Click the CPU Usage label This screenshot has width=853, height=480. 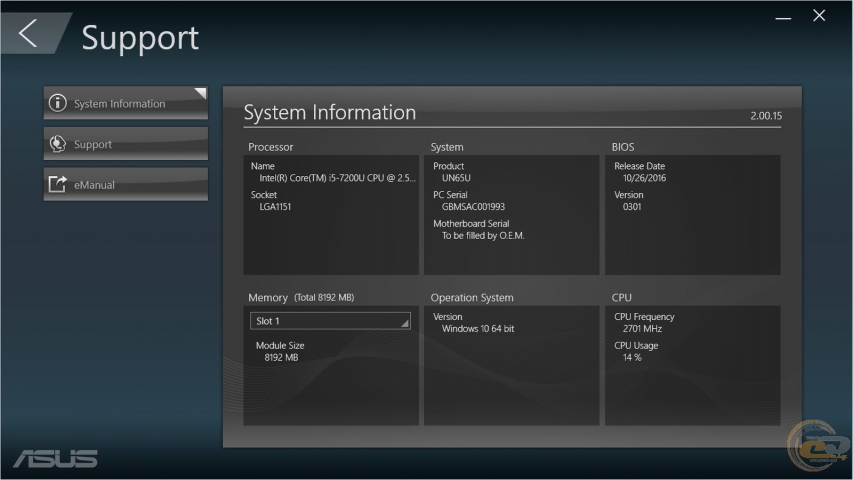click(x=636, y=346)
